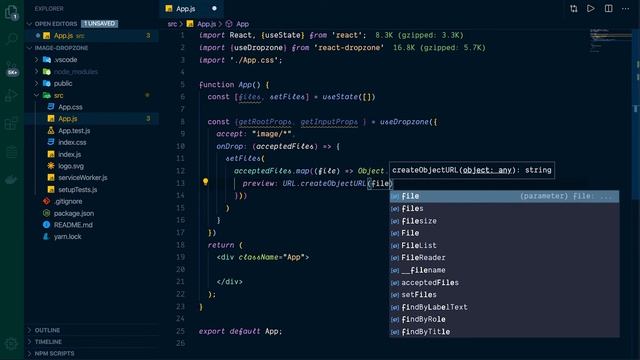Click the createObjectURL signature tooltip

(472, 170)
